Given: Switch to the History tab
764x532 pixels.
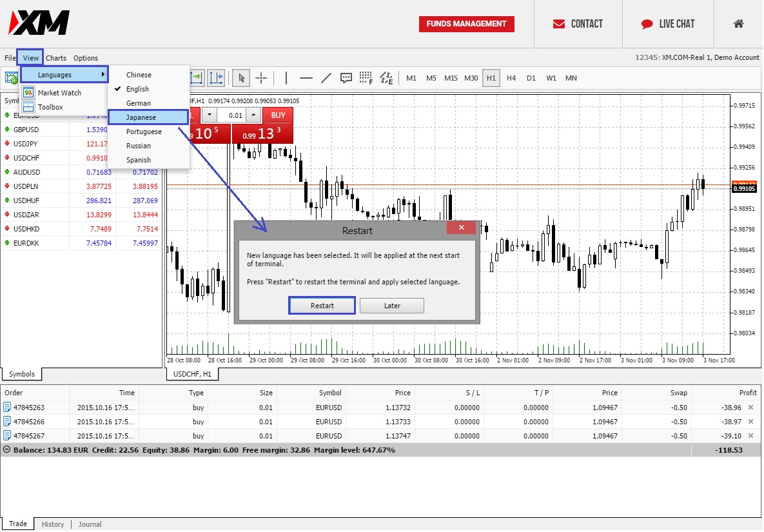Looking at the screenshot, I should 53,524.
